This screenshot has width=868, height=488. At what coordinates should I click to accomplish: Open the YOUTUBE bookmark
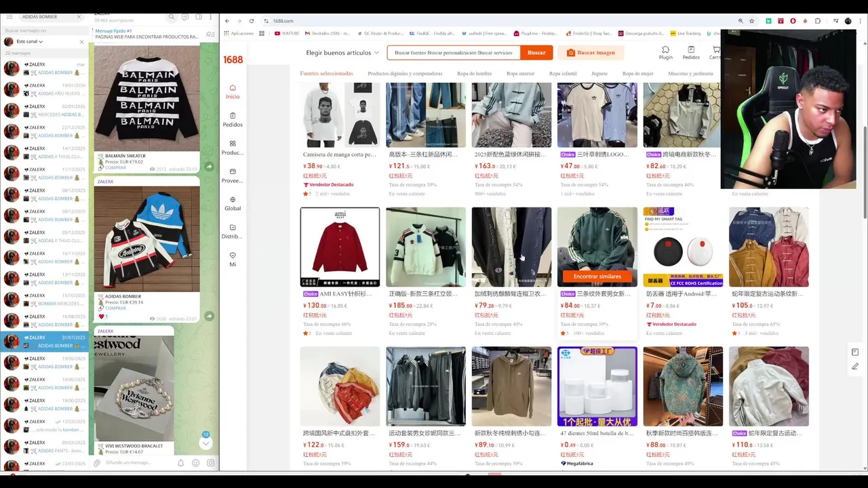tap(287, 33)
